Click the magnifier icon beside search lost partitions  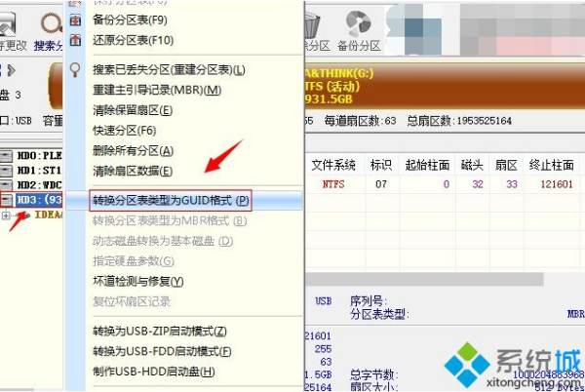(x=75, y=70)
